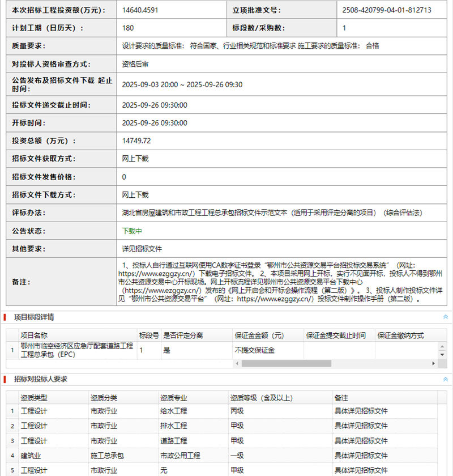Click the left arrow of the horizontal scrollbar
Screen dimensions: 453x476
click(x=238, y=363)
